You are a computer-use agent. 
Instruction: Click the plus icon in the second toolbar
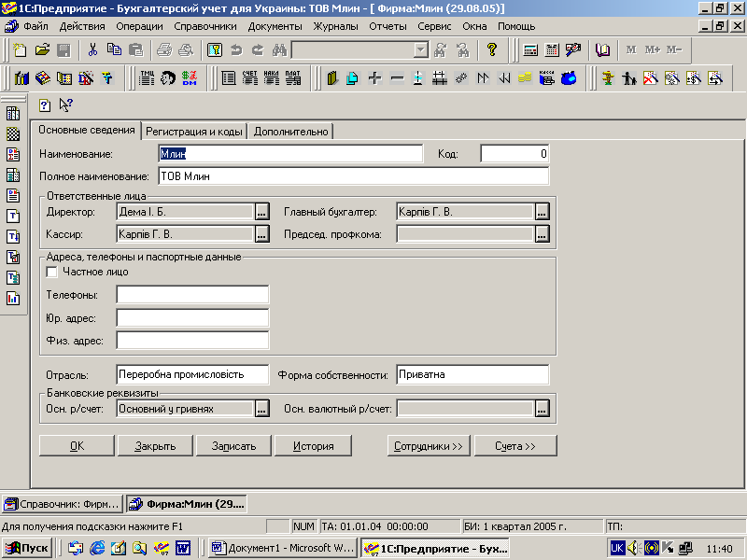point(375,77)
